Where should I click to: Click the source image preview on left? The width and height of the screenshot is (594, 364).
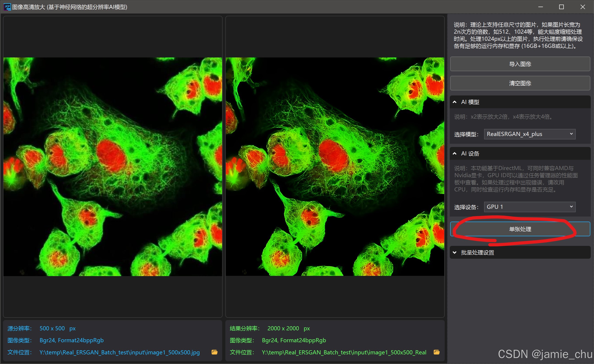click(113, 167)
